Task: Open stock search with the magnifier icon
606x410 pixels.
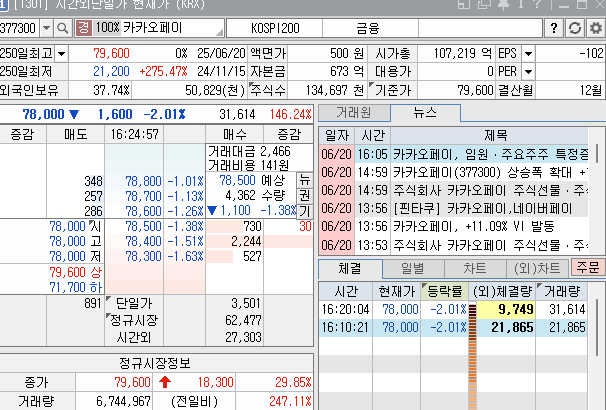Action: tap(62, 28)
